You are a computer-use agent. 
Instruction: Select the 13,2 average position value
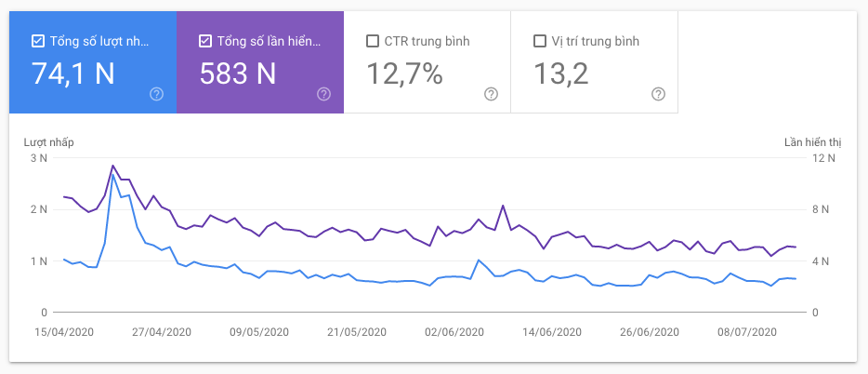pyautogui.click(x=560, y=73)
